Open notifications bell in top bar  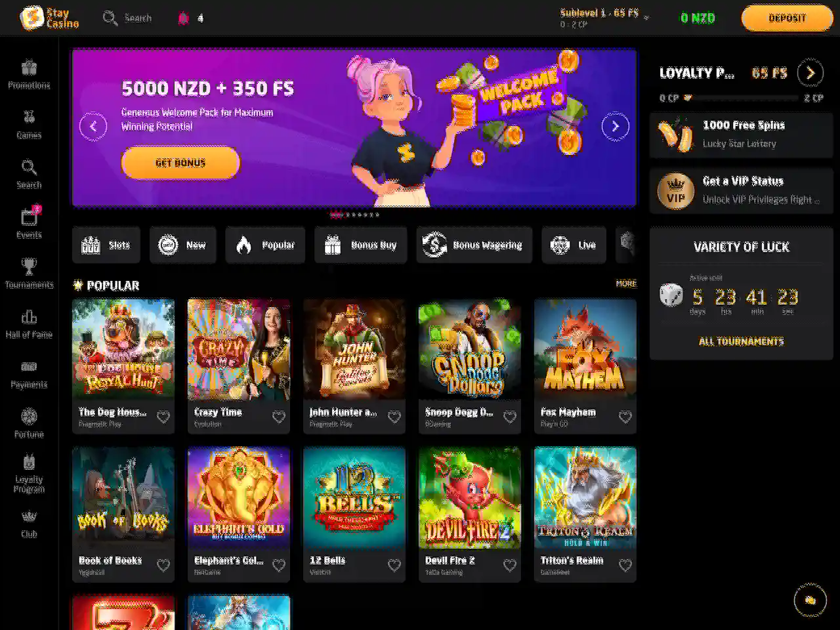183,18
